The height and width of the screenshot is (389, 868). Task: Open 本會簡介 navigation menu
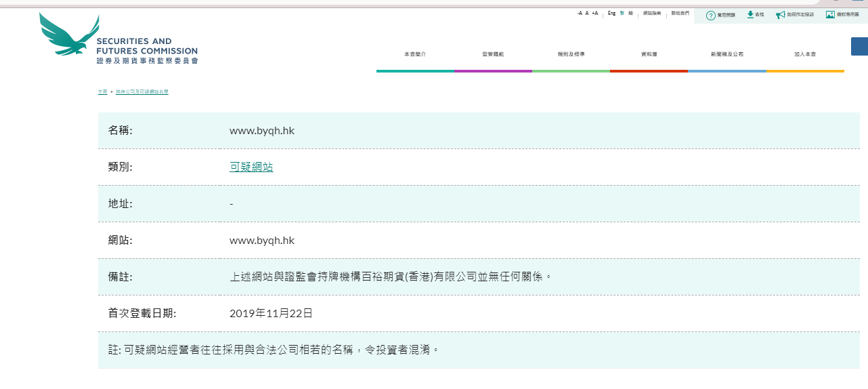(x=415, y=54)
